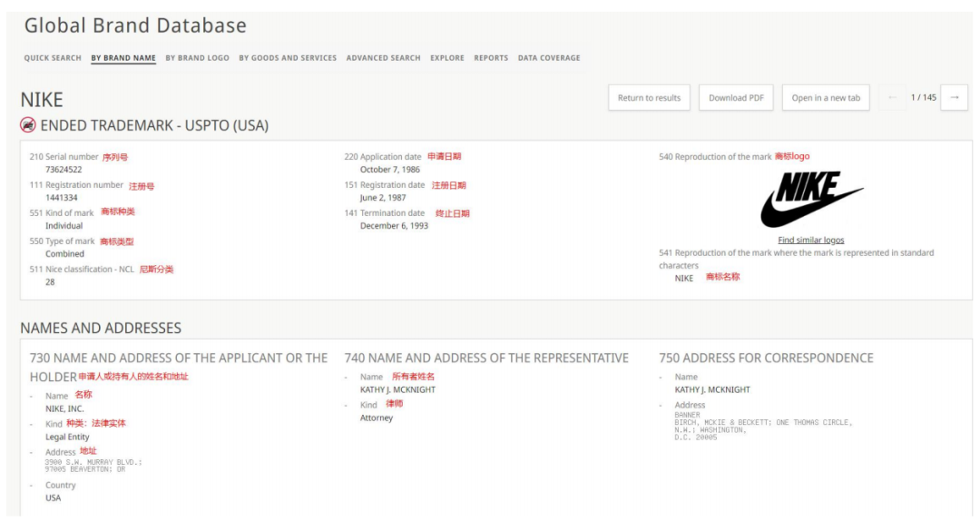Screen dimensions: 980x531
Task: Click registration number value 1441334
Action: click(x=62, y=198)
